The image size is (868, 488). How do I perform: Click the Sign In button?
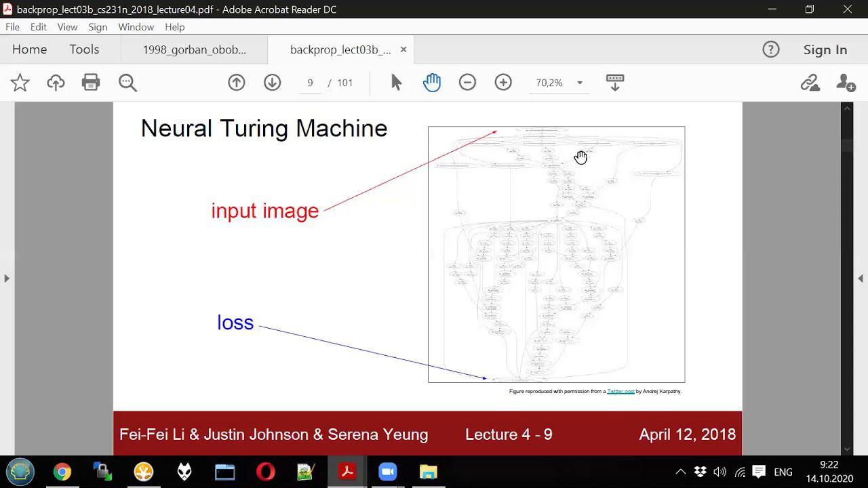click(825, 49)
